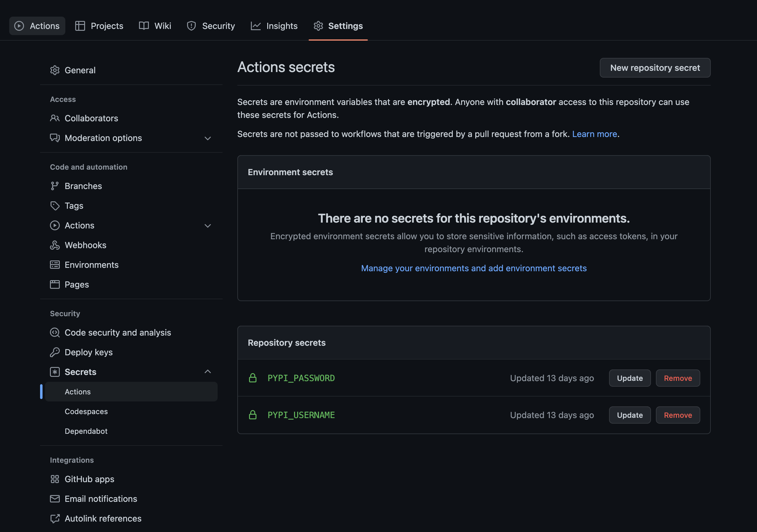Switch to the Insights tab
The height and width of the screenshot is (532, 757).
274,26
